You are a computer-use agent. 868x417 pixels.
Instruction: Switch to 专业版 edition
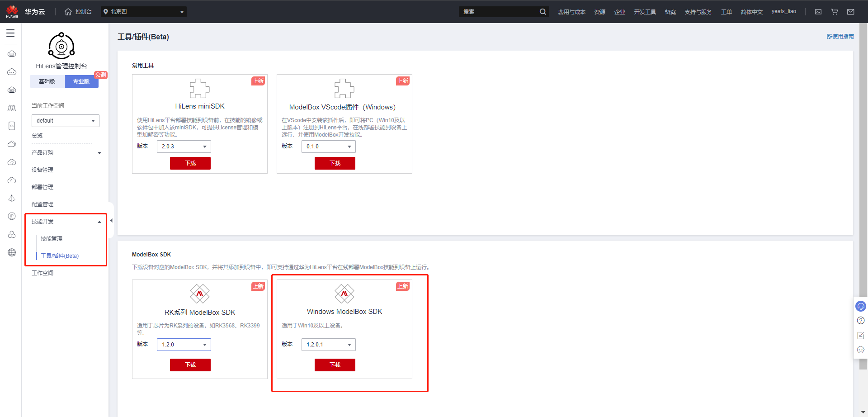pyautogui.click(x=81, y=81)
